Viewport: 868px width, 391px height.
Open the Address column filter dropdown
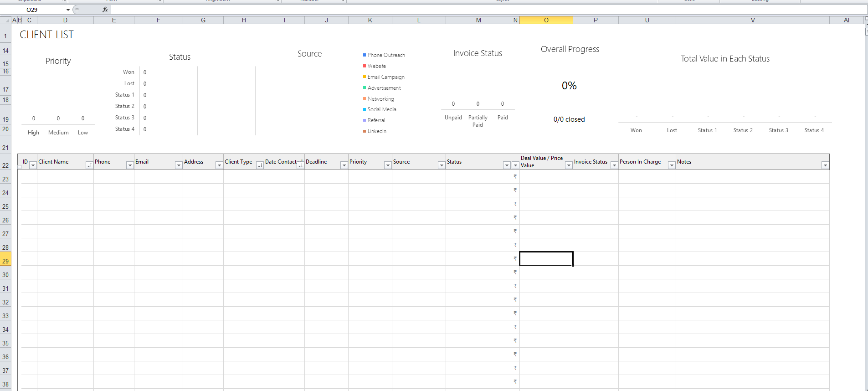point(219,165)
